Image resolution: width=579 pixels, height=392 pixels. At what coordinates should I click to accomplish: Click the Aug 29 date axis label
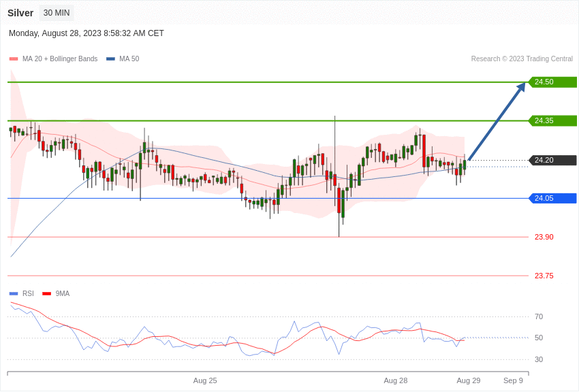coord(469,380)
